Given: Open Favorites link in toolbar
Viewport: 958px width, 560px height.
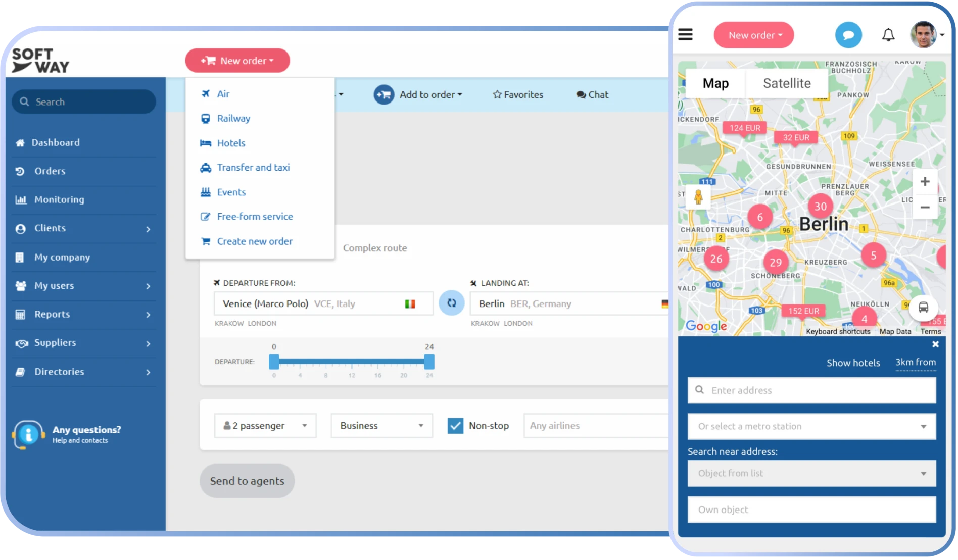Looking at the screenshot, I should 518,95.
